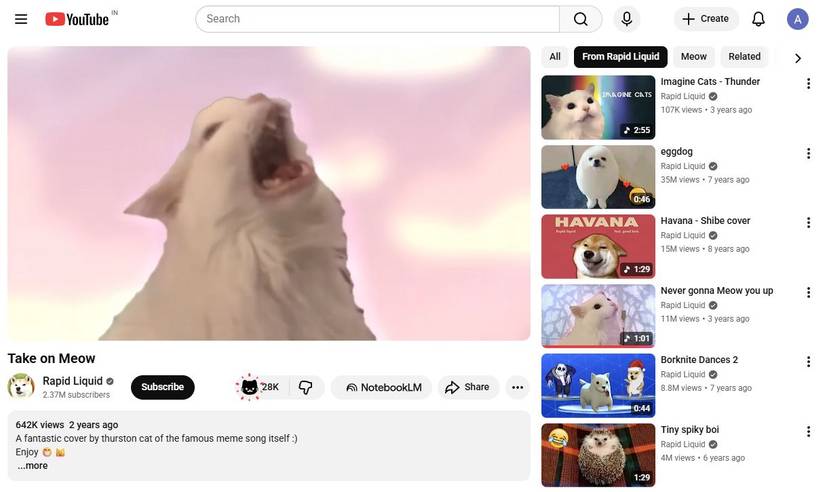Image resolution: width=825 pixels, height=492 pixels.
Task: Like the video with the cat icon
Action: [x=259, y=387]
